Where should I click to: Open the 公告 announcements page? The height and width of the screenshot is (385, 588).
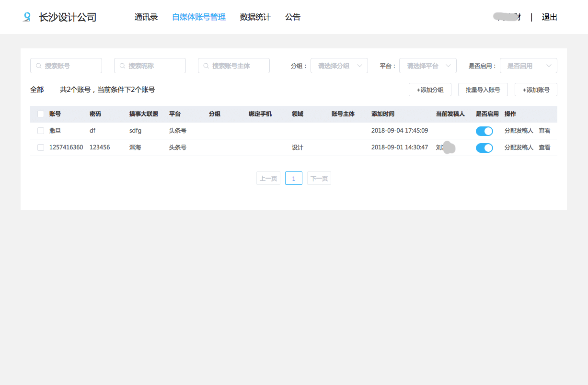coord(293,17)
